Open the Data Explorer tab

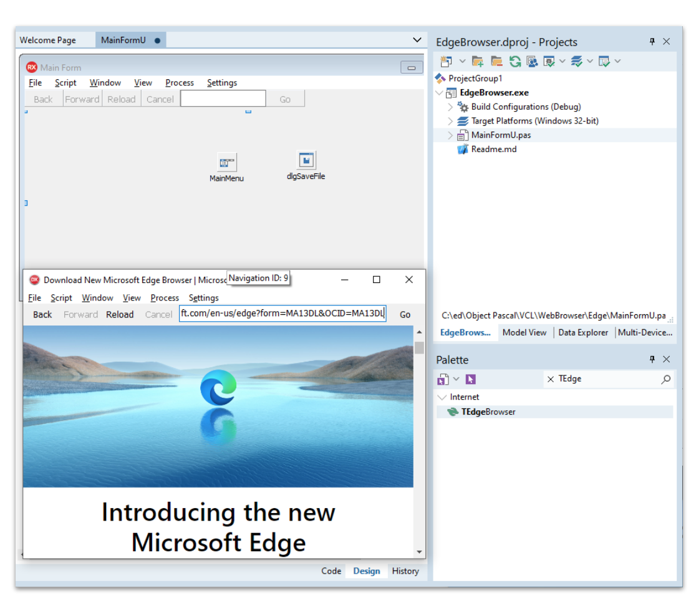(583, 333)
